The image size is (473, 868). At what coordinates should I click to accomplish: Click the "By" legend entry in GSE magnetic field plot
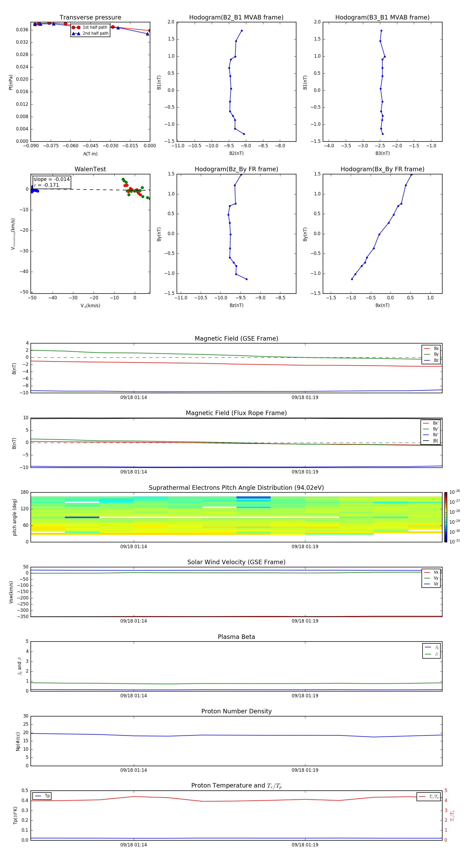(x=431, y=355)
